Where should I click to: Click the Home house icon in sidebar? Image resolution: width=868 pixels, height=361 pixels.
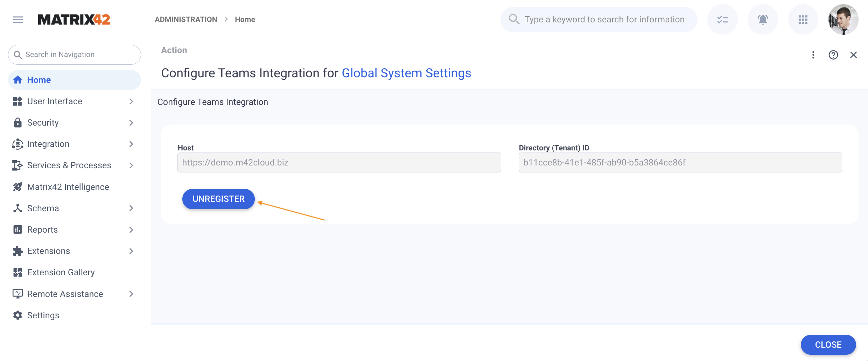pyautogui.click(x=18, y=80)
